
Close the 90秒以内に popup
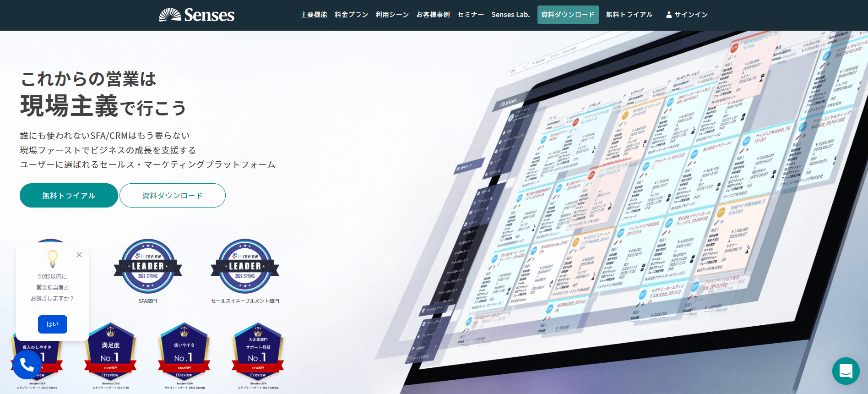point(79,255)
